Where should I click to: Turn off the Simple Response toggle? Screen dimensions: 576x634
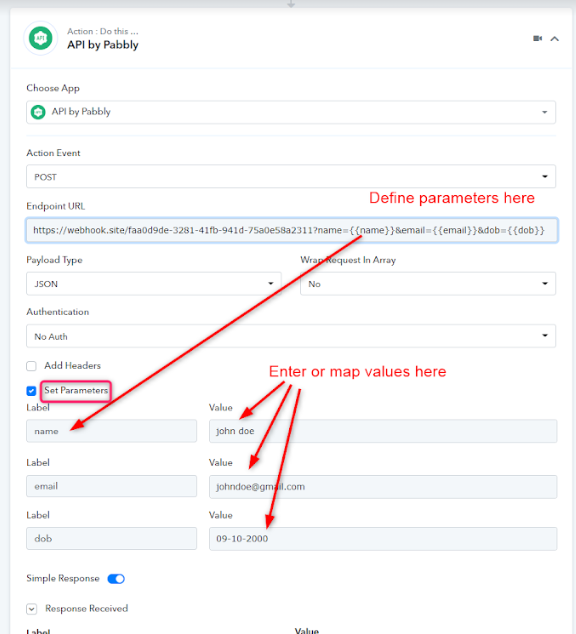(x=116, y=579)
